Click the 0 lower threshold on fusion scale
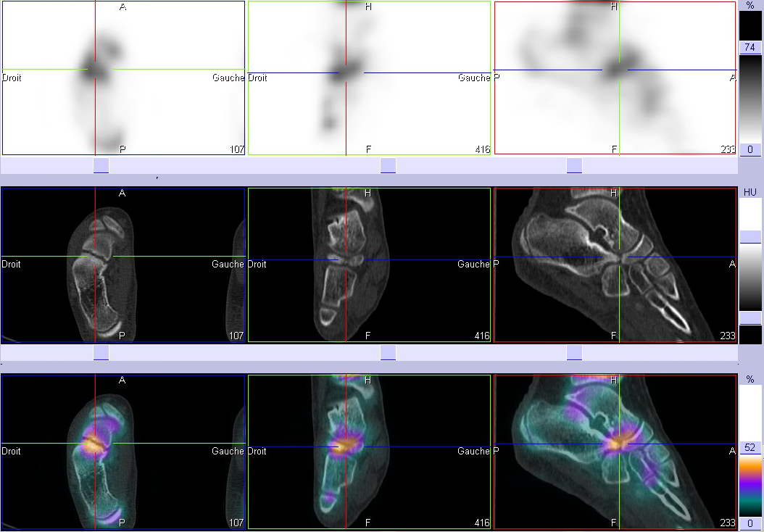 (x=750, y=523)
